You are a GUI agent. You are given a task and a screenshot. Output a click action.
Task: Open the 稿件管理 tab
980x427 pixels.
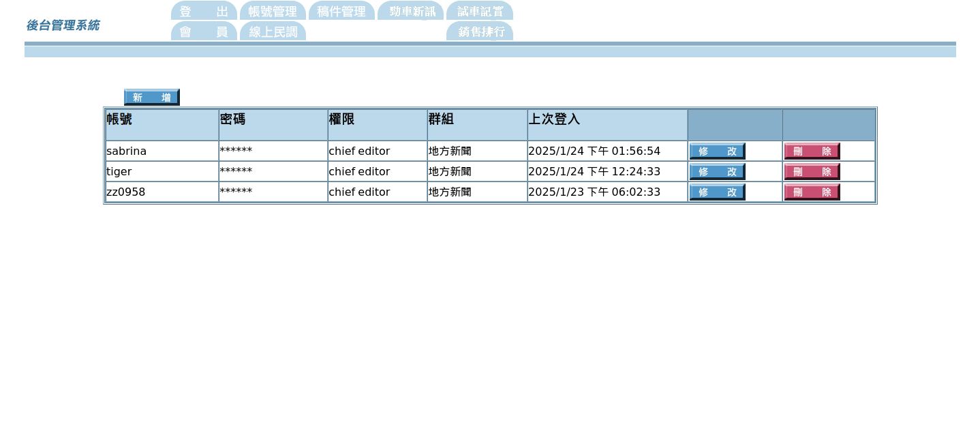(x=341, y=11)
